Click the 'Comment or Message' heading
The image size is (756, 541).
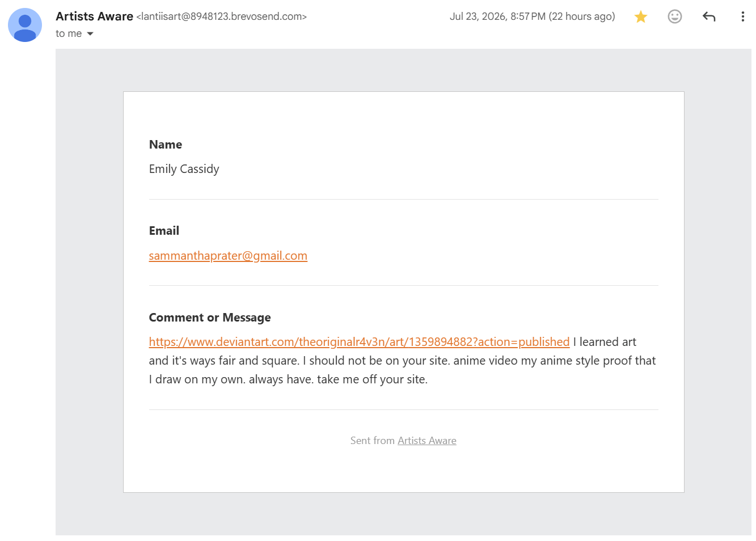210,318
